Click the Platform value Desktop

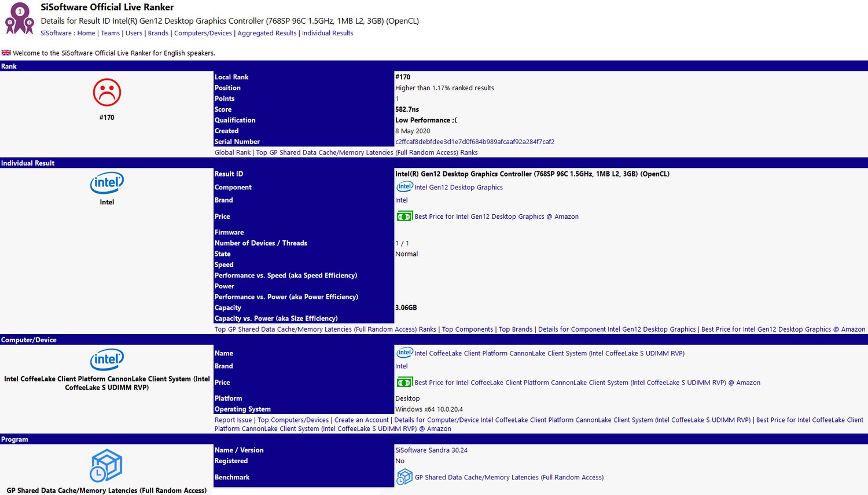[407, 399]
